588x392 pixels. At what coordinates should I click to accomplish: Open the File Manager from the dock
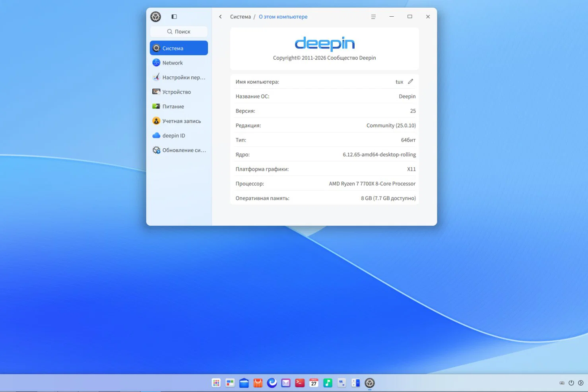(244, 382)
